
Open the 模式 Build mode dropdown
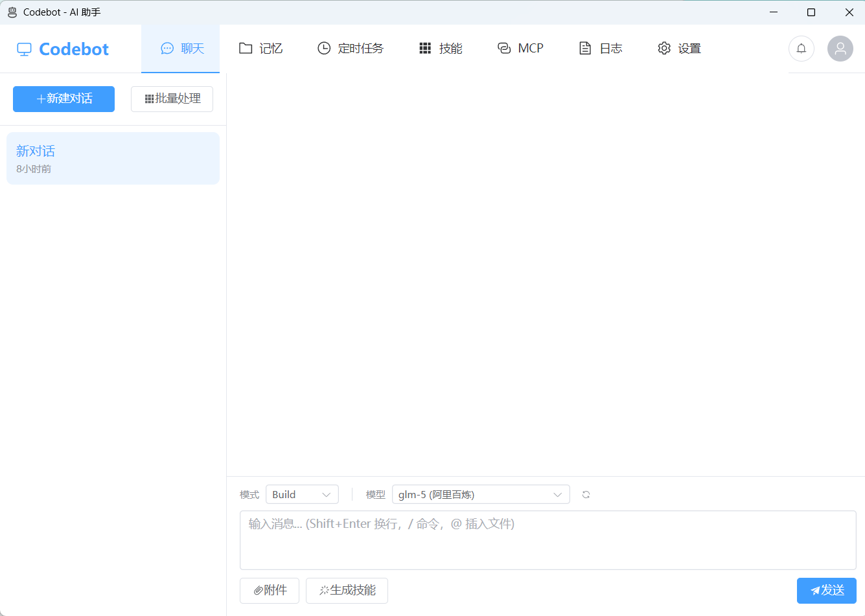(x=302, y=494)
